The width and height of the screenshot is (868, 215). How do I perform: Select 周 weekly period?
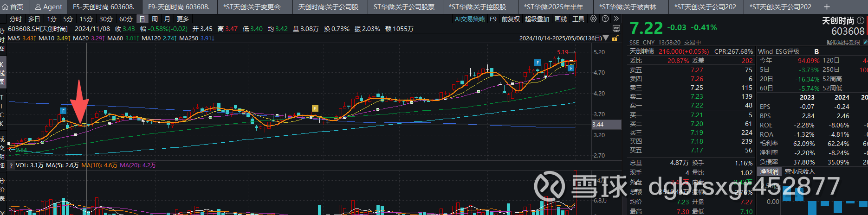155,19
